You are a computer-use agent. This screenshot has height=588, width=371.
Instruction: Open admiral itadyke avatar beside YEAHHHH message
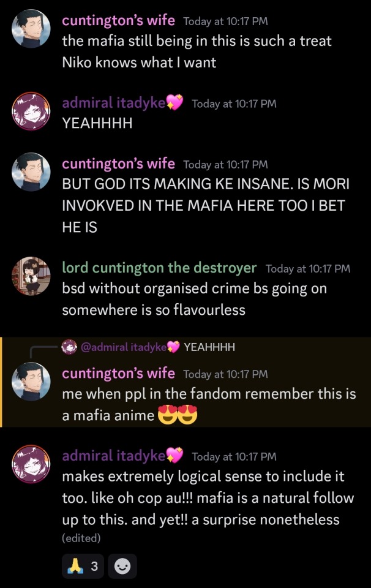click(31, 111)
